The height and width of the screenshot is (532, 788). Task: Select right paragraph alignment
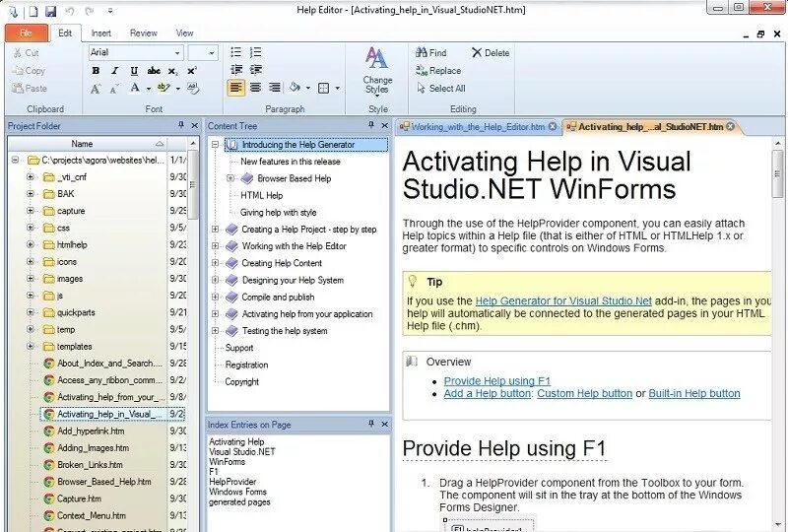pos(275,88)
